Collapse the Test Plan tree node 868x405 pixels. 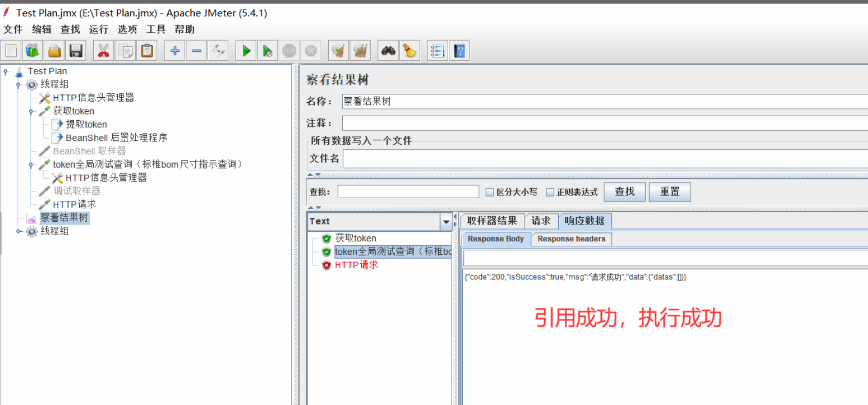(x=7, y=72)
